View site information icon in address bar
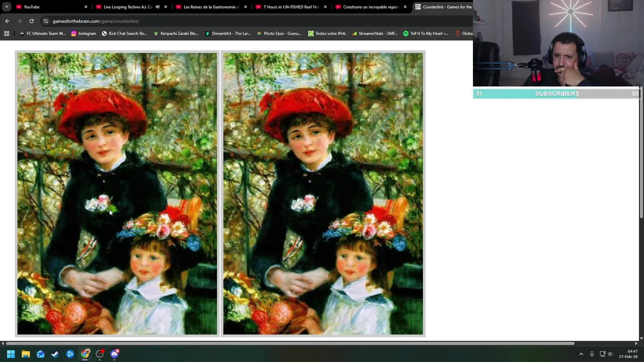This screenshot has width=644, height=362. coord(46,21)
